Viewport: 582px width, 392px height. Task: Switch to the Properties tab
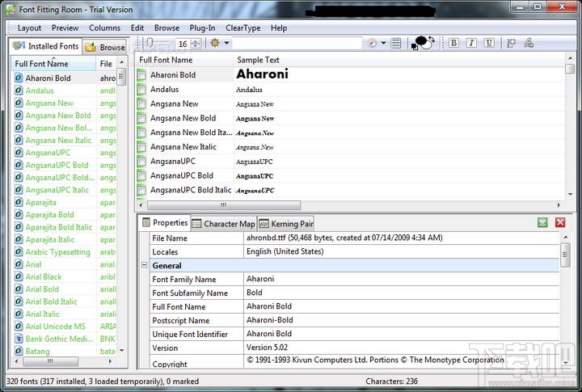point(165,222)
